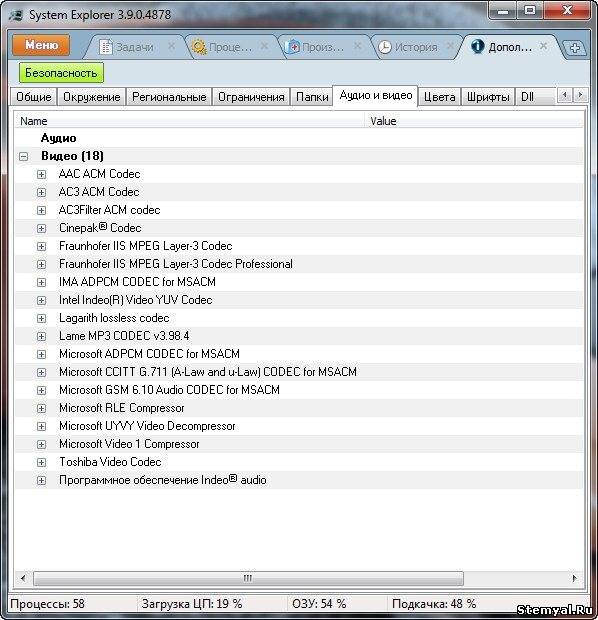The width and height of the screenshot is (598, 620).
Task: Click Загрузка ЦП: 19 % status entry
Action: [192, 603]
